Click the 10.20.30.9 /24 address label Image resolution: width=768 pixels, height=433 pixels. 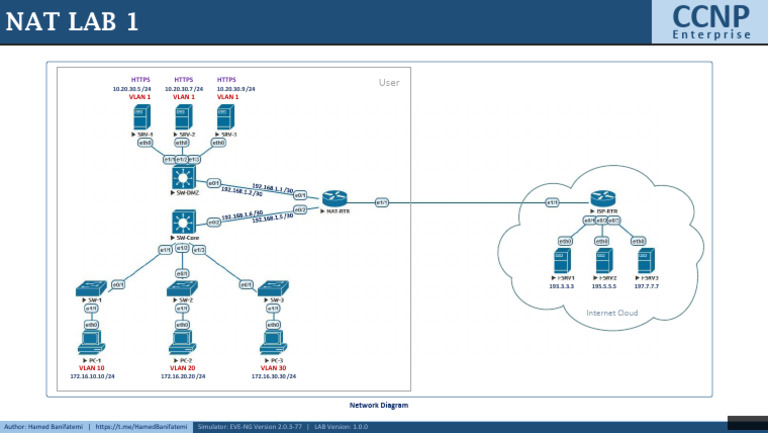236,89
